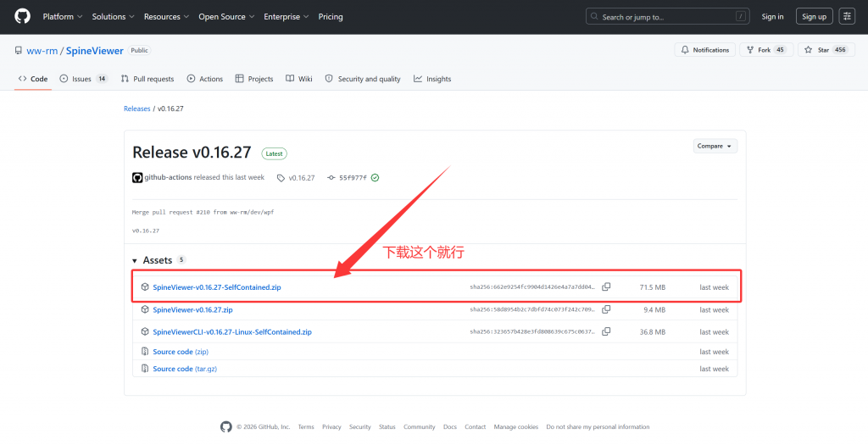Click Manage cookies in footer
The height and width of the screenshot is (445, 868).
tap(516, 426)
